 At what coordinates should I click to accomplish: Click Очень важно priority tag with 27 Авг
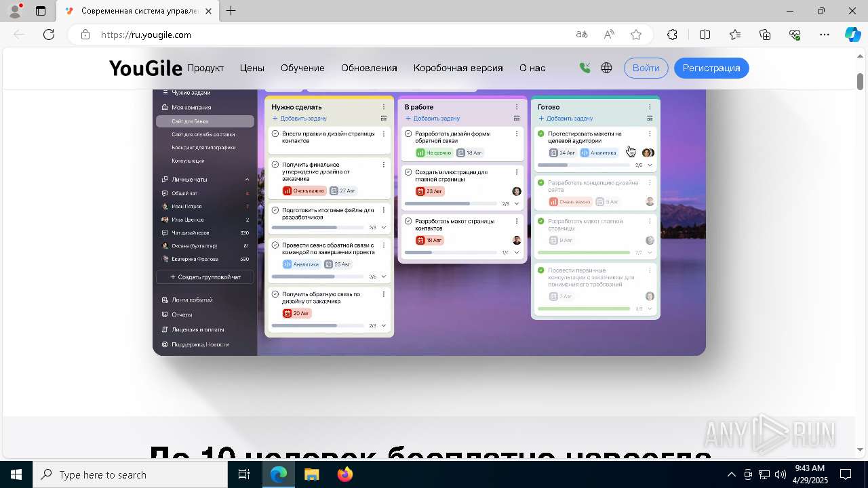[304, 191]
